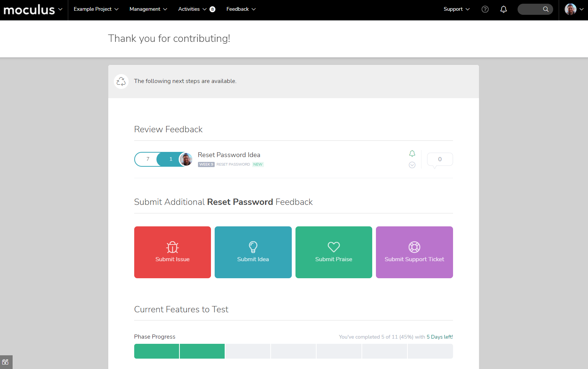This screenshot has height=369, width=588.
Task: Open the Support menu link
Action: click(456, 9)
